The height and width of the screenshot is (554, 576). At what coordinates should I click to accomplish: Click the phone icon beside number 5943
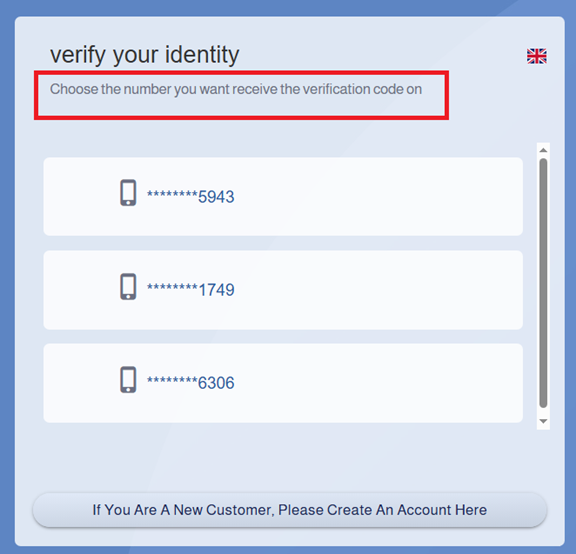[128, 193]
